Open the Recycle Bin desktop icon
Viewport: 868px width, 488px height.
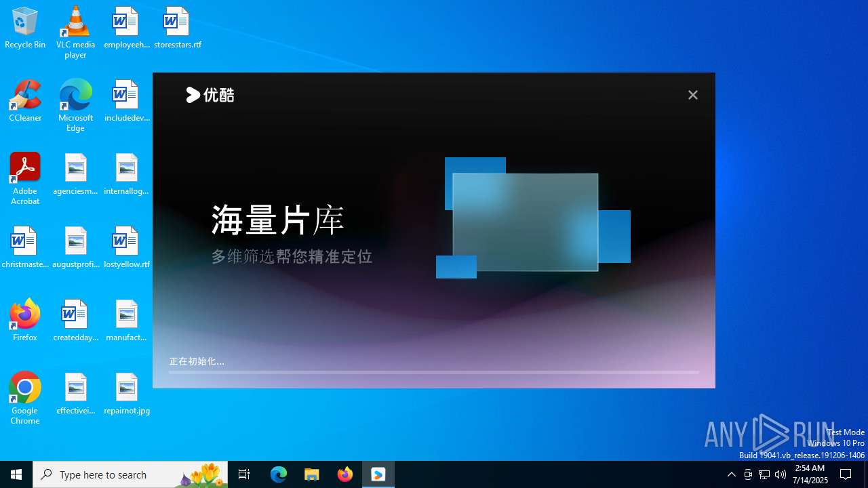coord(25,28)
